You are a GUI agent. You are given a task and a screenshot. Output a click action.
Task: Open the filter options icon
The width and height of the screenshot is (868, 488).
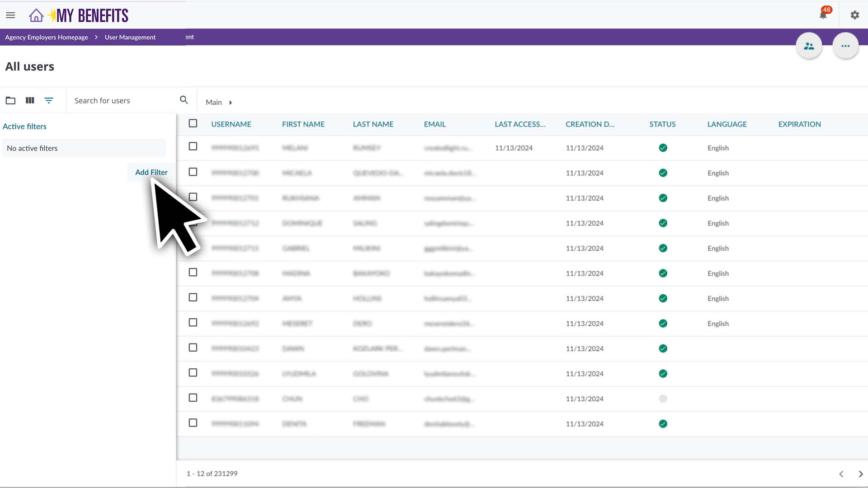click(x=49, y=100)
